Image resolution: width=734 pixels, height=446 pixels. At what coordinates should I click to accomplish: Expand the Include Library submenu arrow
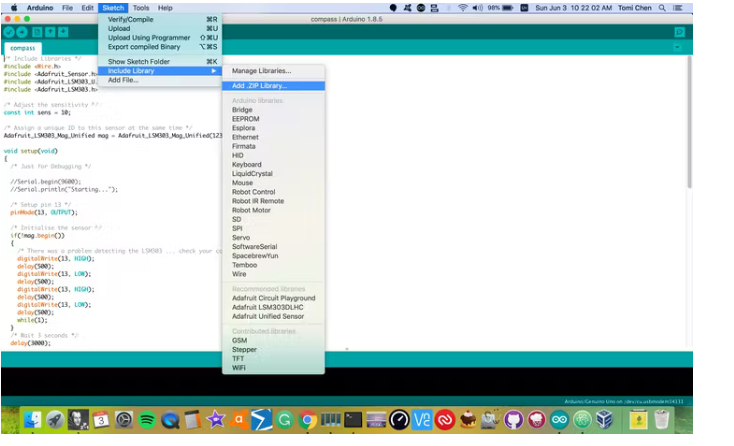[x=213, y=71]
